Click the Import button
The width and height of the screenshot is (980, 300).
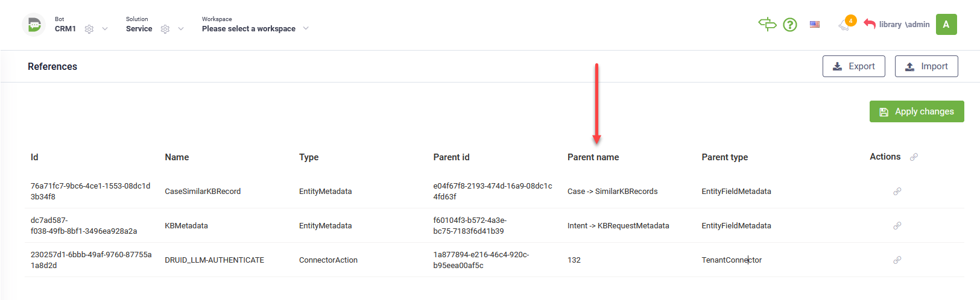tap(926, 66)
